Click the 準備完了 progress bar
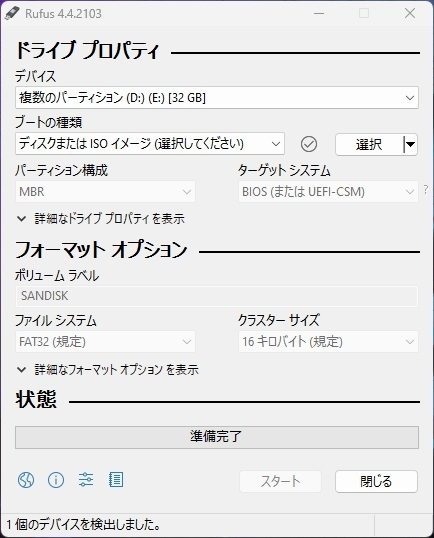The height and width of the screenshot is (538, 434). click(217, 437)
